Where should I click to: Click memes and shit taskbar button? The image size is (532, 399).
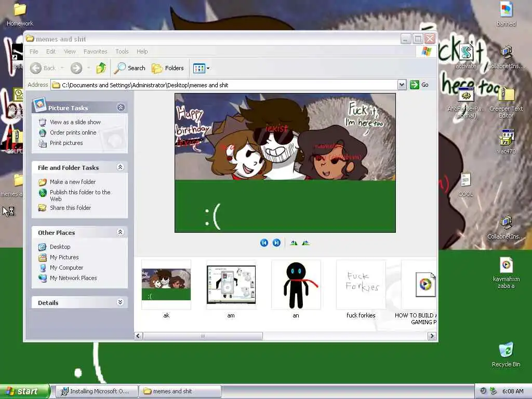180,391
